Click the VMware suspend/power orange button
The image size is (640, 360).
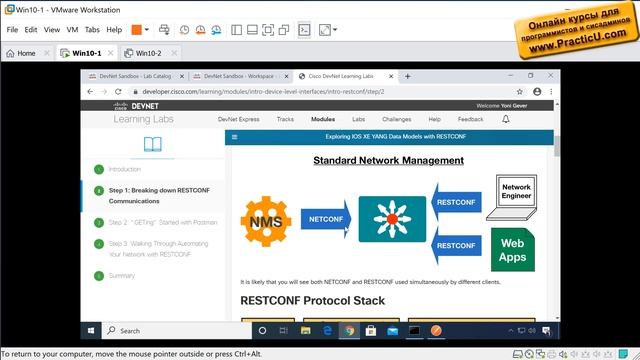coord(136,30)
